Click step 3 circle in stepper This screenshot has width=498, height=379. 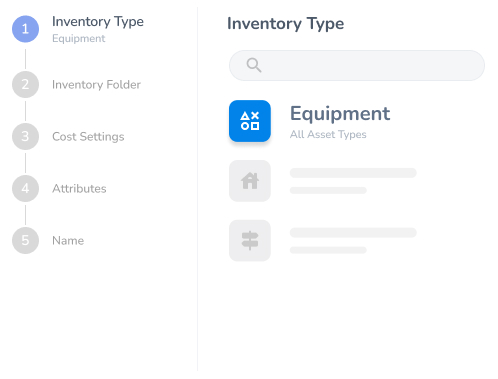[25, 136]
